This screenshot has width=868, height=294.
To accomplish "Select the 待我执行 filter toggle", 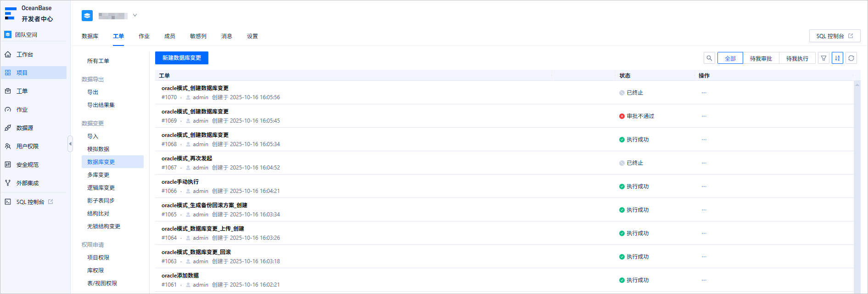I will click(x=797, y=58).
